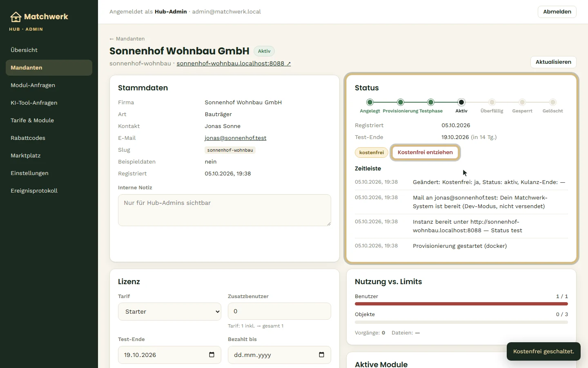Click the 'Bauträger' value in Stammdaten
The width and height of the screenshot is (588, 368).
coord(218,114)
